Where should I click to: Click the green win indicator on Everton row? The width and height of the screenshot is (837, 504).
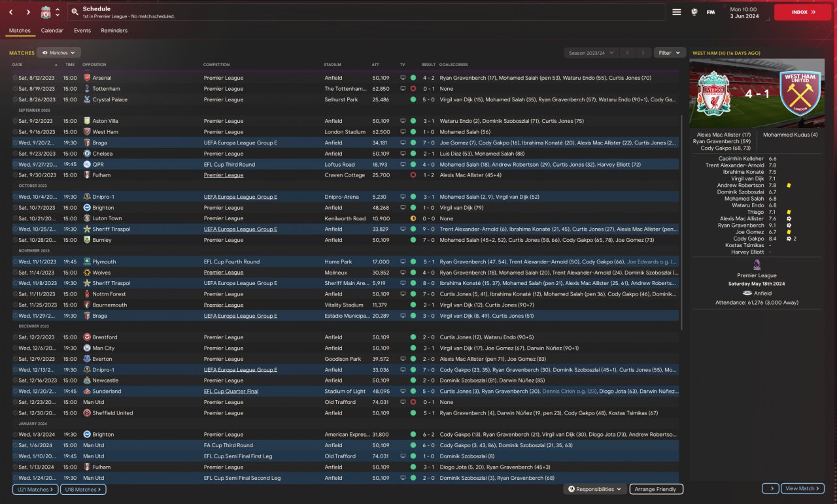pyautogui.click(x=413, y=359)
